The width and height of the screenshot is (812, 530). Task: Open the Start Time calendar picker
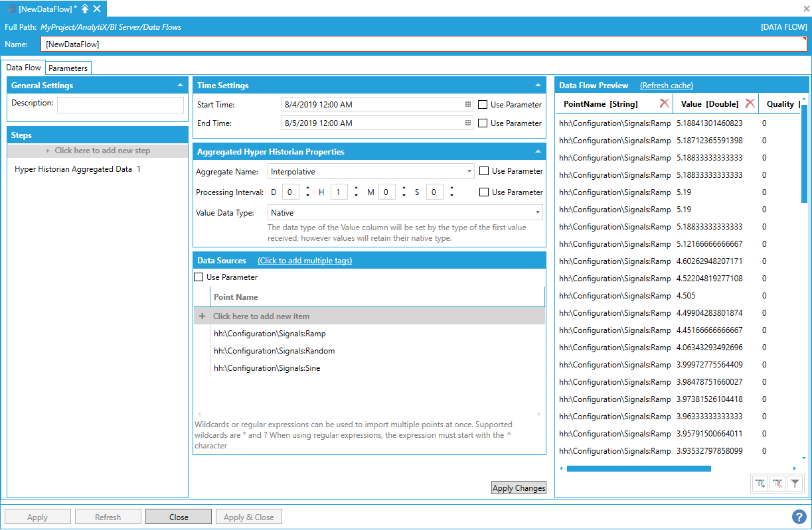click(467, 105)
